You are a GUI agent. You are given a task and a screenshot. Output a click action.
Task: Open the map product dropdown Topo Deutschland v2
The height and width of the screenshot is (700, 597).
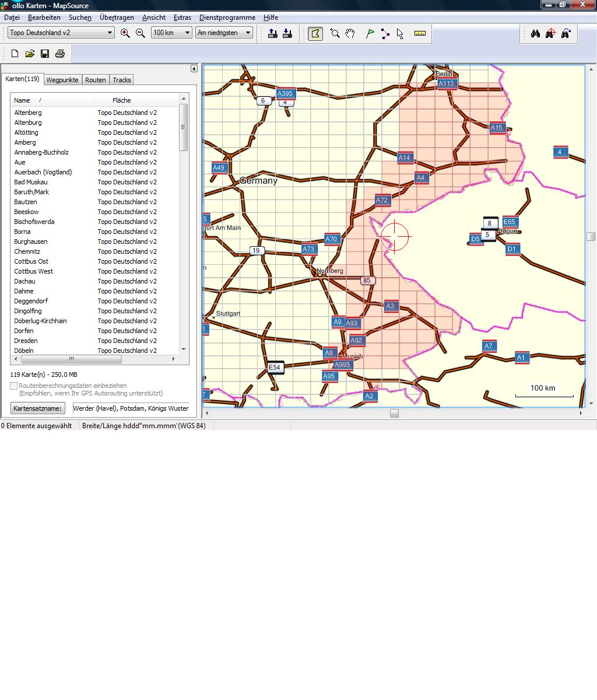[x=61, y=33]
